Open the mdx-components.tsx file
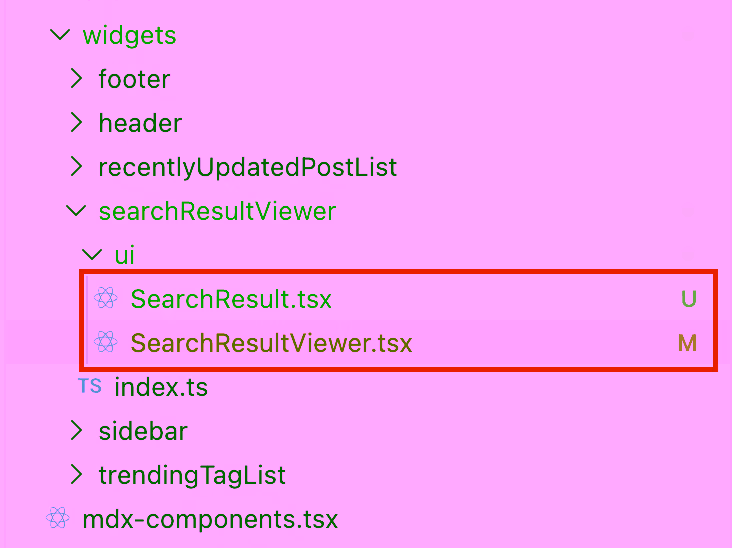Screen dimensions: 732x548 point(210,519)
